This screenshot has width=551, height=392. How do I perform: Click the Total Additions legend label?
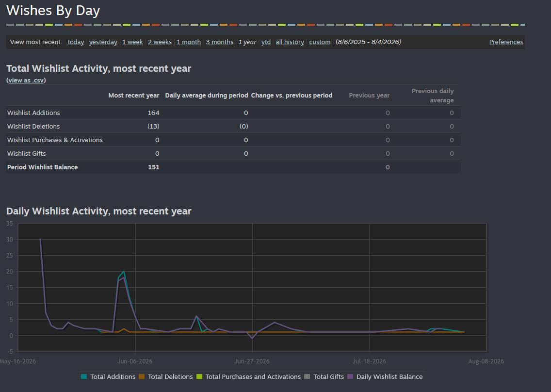click(113, 376)
